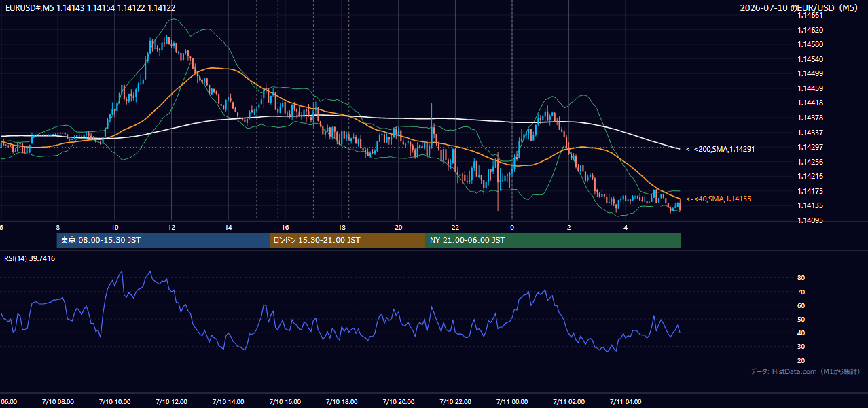Click the bottom time label 7/10 16:00
Image resolution: width=868 pixels, height=408 pixels.
tap(285, 401)
